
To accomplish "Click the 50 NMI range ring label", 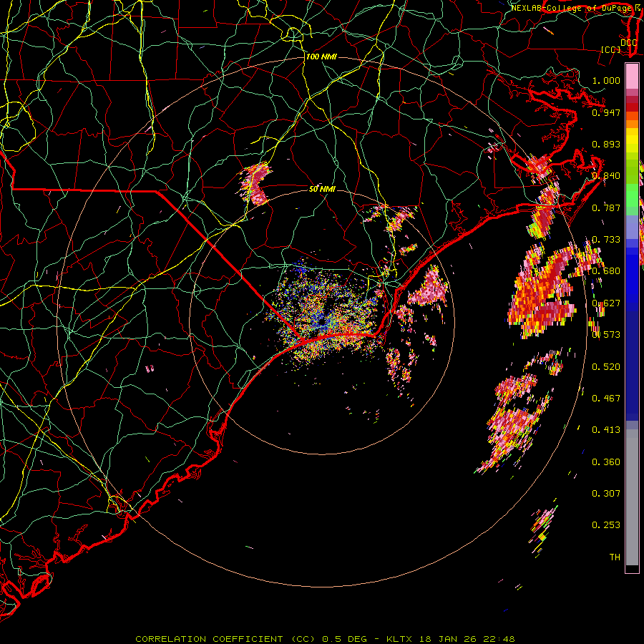I will point(323,189).
